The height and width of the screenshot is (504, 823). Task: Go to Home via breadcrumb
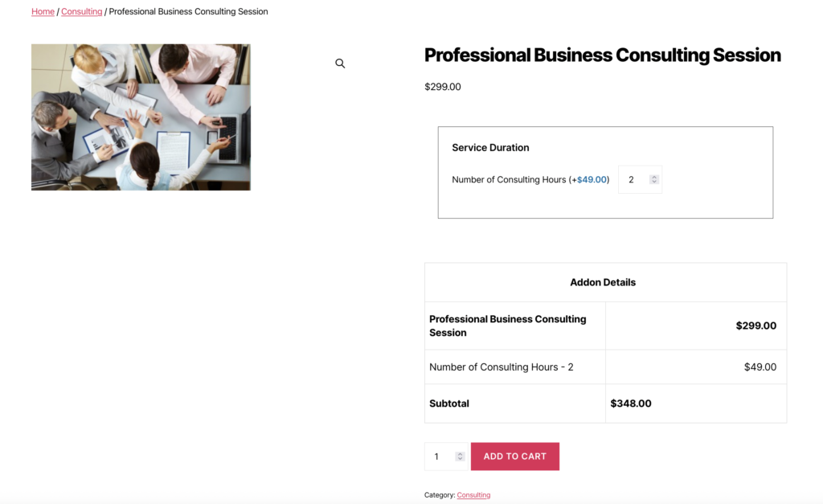point(43,12)
